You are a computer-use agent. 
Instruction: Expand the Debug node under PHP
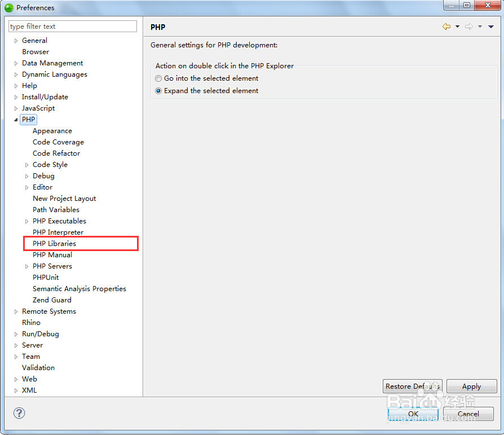pyautogui.click(x=26, y=176)
